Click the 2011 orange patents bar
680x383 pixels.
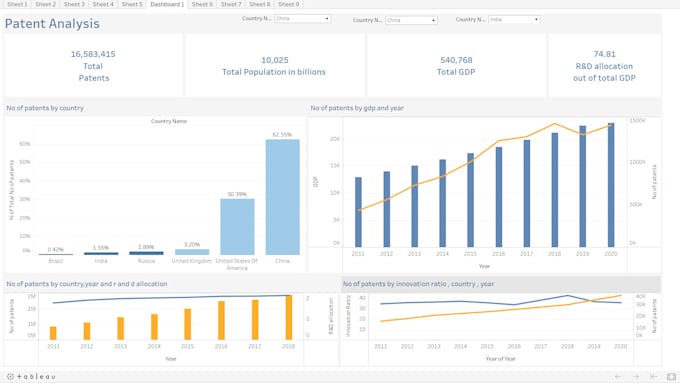click(x=53, y=333)
